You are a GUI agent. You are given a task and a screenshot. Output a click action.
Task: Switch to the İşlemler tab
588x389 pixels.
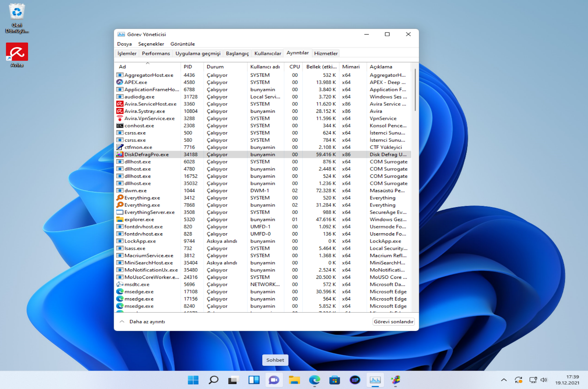(127, 54)
